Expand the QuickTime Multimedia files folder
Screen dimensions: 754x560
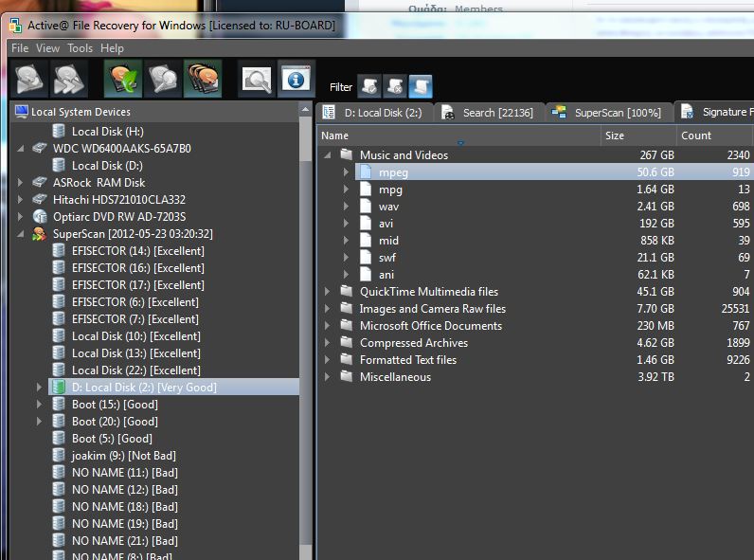pos(328,292)
